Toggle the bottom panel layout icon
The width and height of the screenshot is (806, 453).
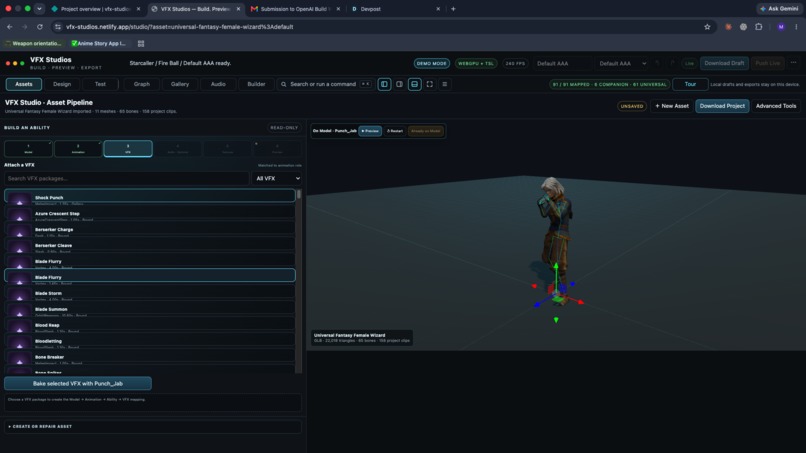click(x=414, y=84)
